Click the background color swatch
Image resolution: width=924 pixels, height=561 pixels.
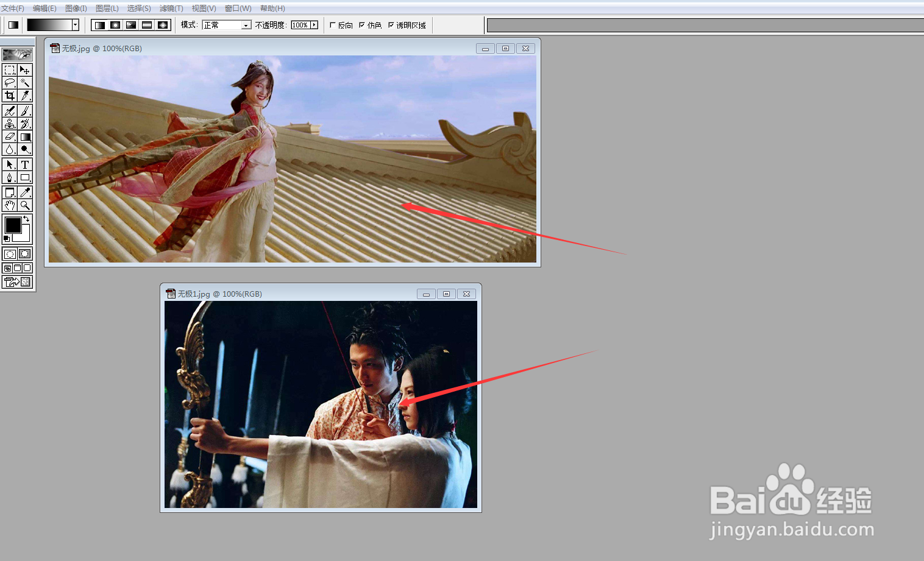tap(26, 236)
